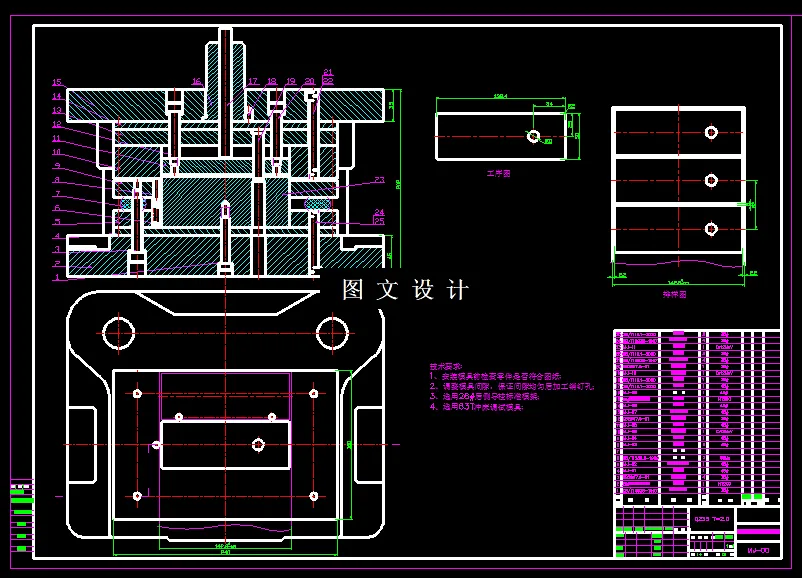The width and height of the screenshot is (802, 578).
Task: Click callout 14 near the upper die plate
Action: point(57,96)
